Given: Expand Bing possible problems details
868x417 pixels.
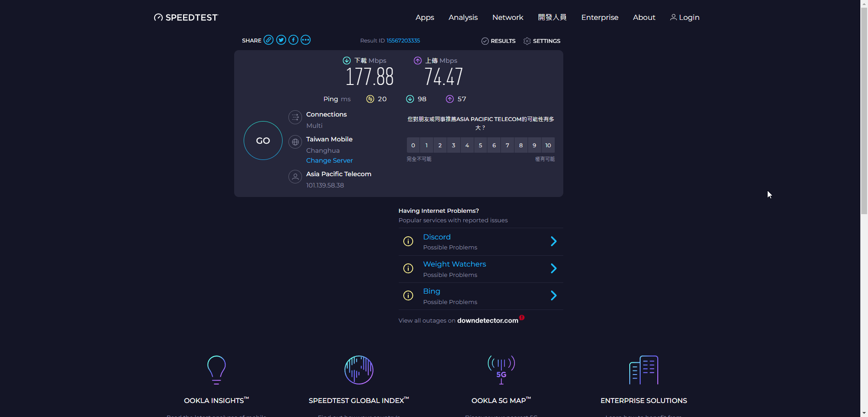Looking at the screenshot, I should click(553, 295).
